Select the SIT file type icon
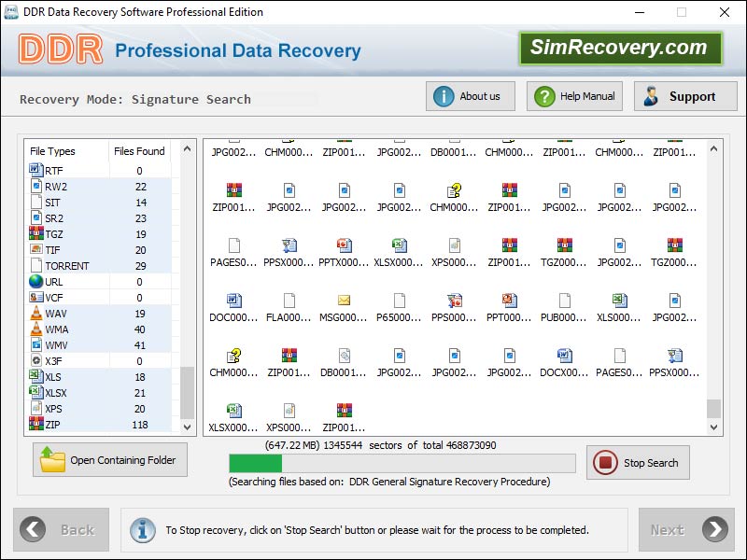The width and height of the screenshot is (747, 560). coord(36,202)
